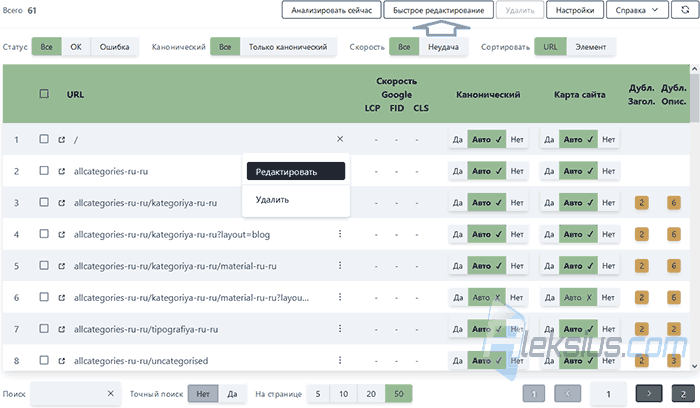Open external link icon for allcategories-ru-ru row 2

pos(62,171)
